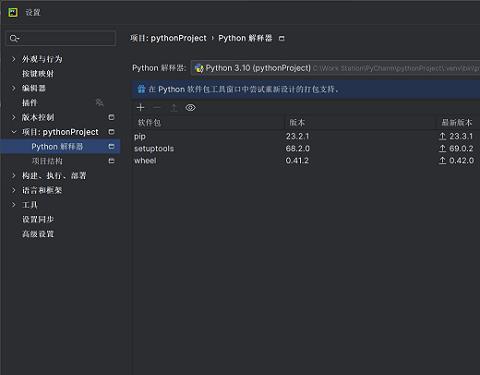Image resolution: width=480 pixels, height=375 pixels.
Task: Click the Python icon in interpreter dropdown
Action: coord(199,68)
